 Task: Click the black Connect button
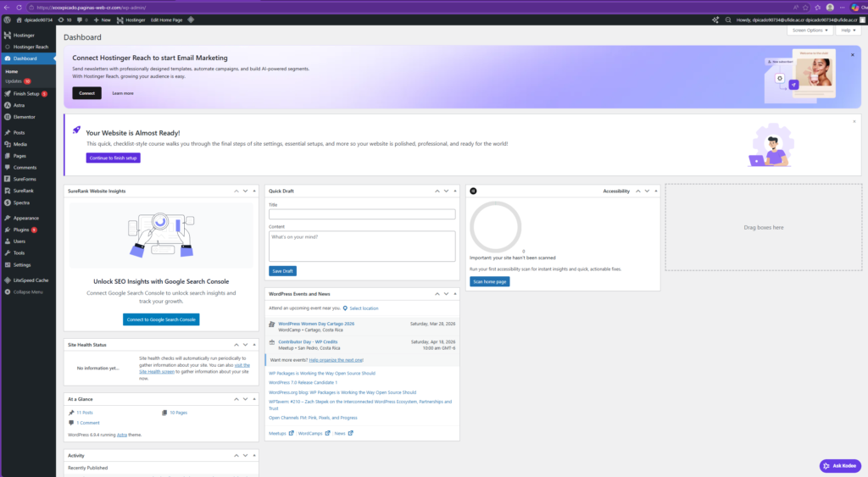[87, 93]
